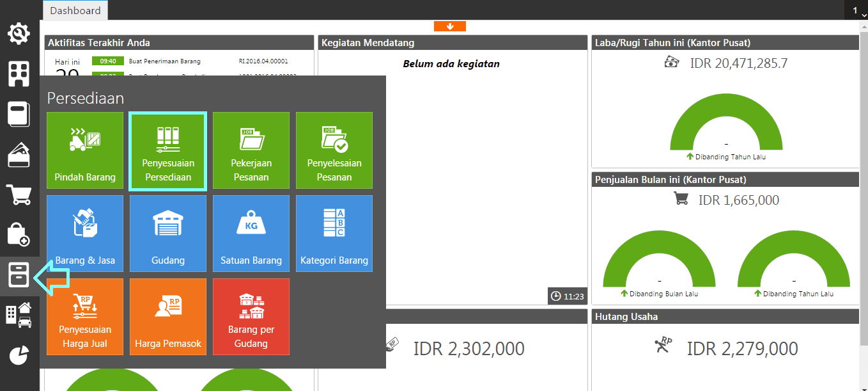This screenshot has height=391, width=868.
Task: Switch to the Dashboard tab
Action: pyautogui.click(x=75, y=10)
